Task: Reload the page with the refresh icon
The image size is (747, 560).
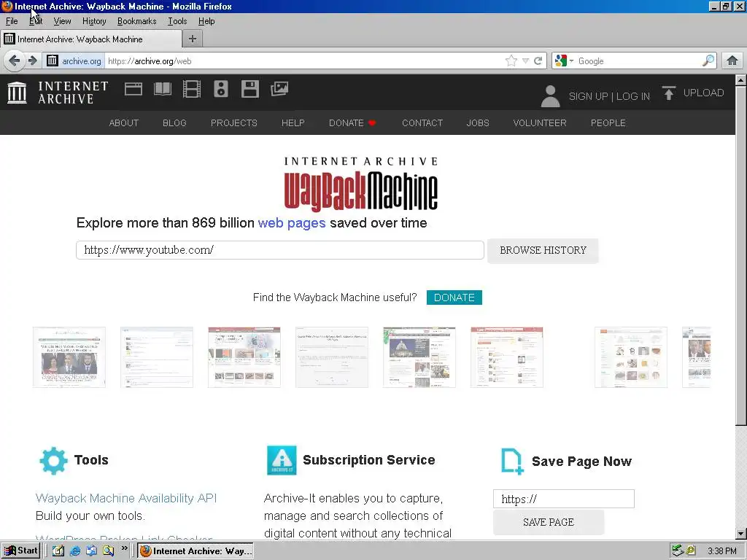Action: (x=538, y=61)
